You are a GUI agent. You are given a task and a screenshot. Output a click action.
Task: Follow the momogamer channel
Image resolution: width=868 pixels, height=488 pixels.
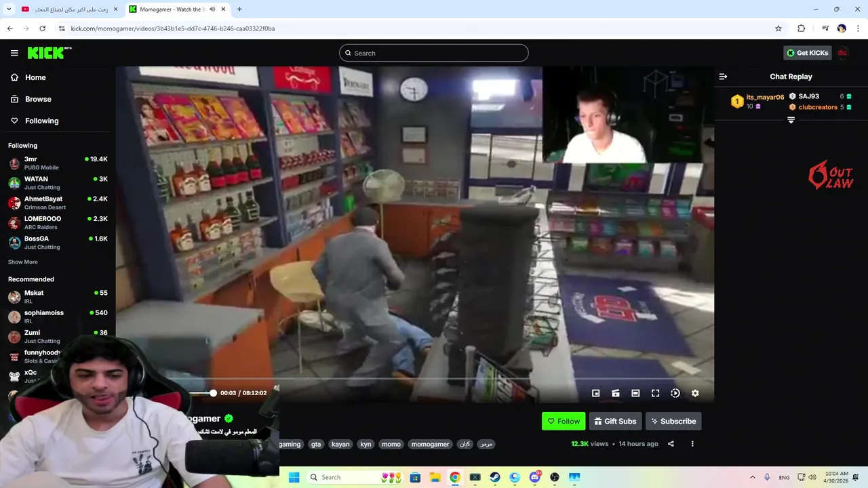(564, 421)
